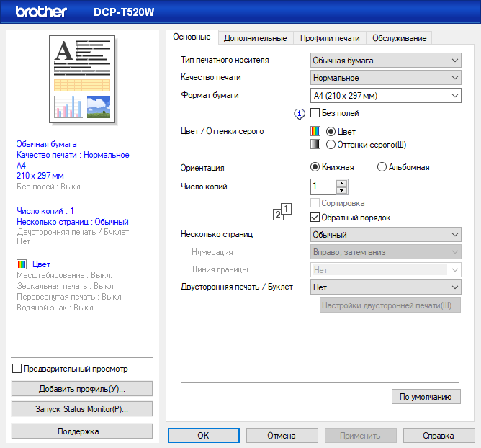Click 'Несколько страниц : Обычный' summary text
The height and width of the screenshot is (448, 481).
click(x=73, y=222)
